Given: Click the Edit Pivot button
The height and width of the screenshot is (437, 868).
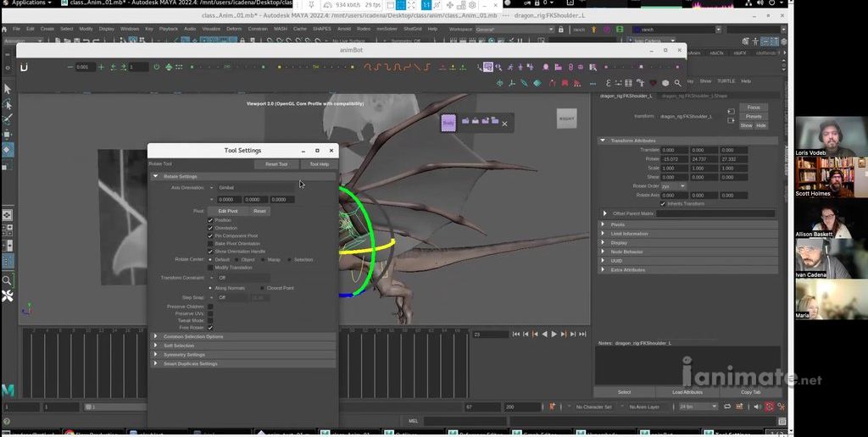Looking at the screenshot, I should tap(227, 212).
